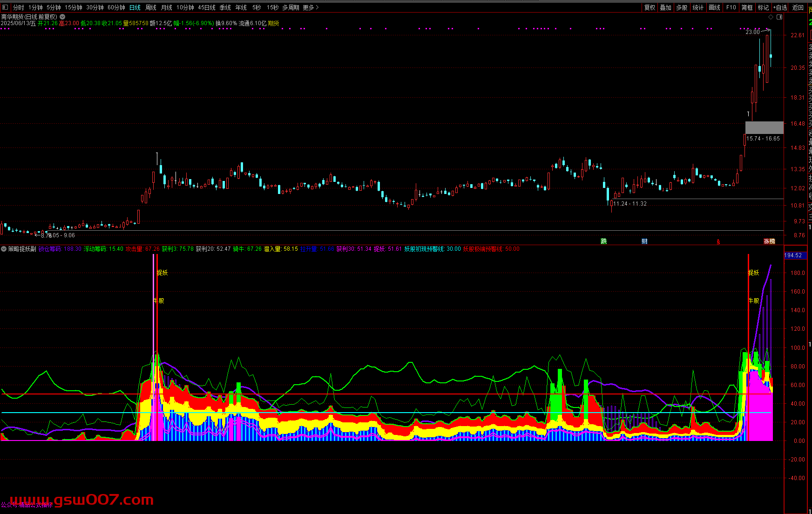Click the 换9.60% turnover rate value
Screen dimensions: 812x514
(226, 23)
